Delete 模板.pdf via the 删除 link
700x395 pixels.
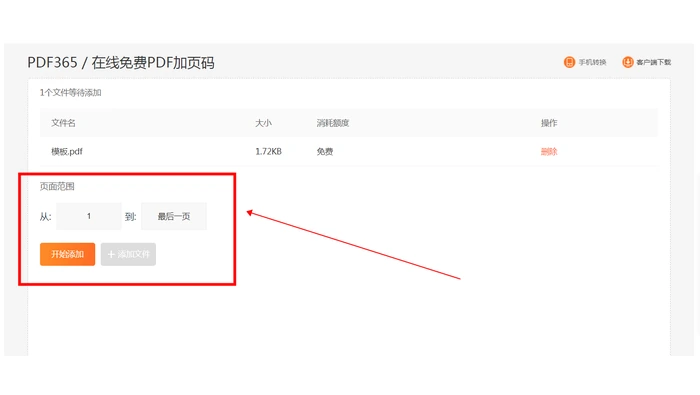(549, 152)
